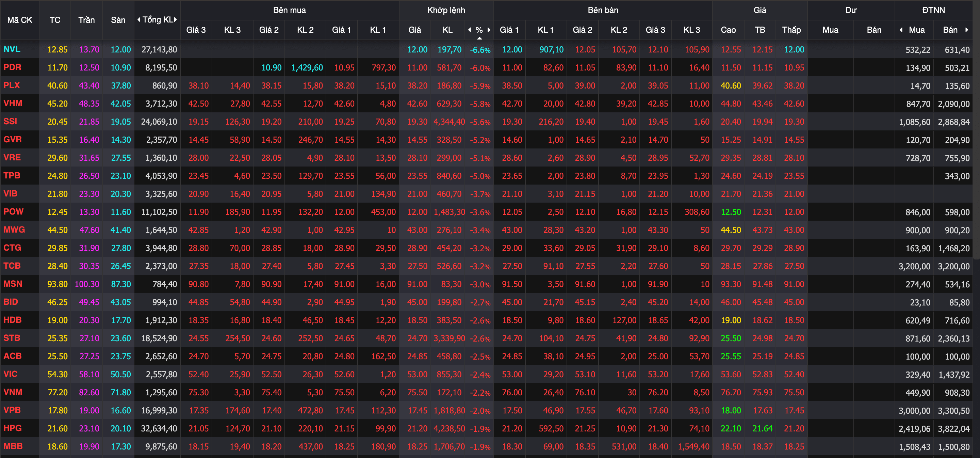Viewport: 980px width, 458px height.
Task: Click SSI matched volume 4,344,40
Action: tap(449, 122)
